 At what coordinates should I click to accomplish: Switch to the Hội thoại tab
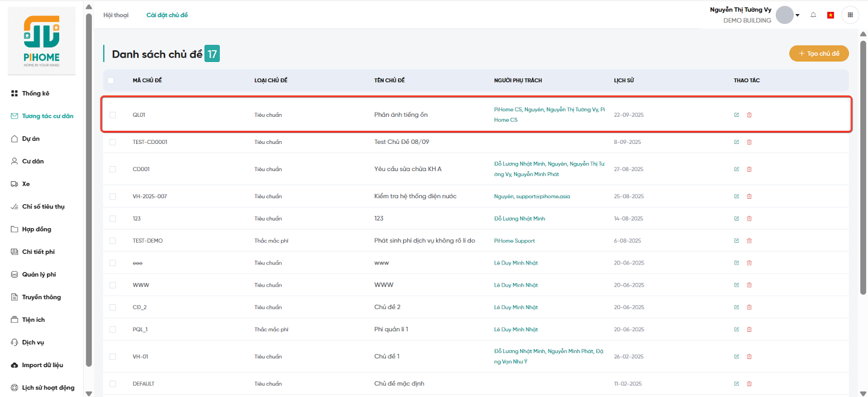[x=116, y=15]
